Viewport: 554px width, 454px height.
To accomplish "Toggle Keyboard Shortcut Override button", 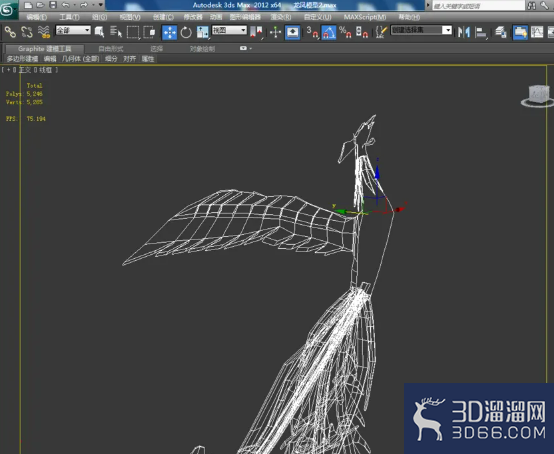I will 293,32.
